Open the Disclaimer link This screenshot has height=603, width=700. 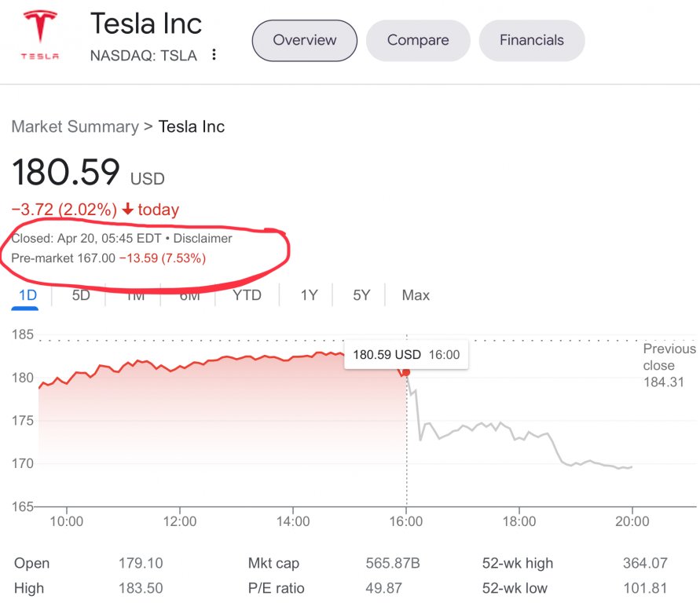pos(203,238)
